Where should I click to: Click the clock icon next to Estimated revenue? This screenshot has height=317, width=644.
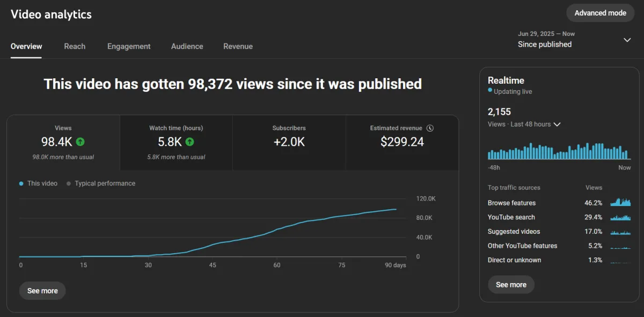tap(430, 128)
